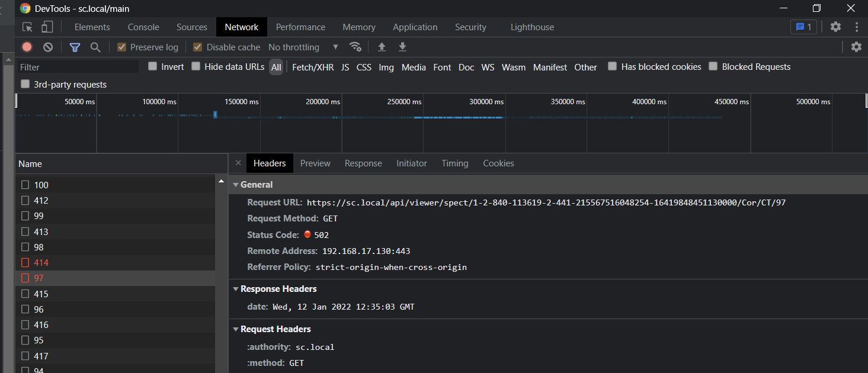The image size is (868, 373).
Task: Import HAR file upload arrow
Action: click(x=382, y=47)
